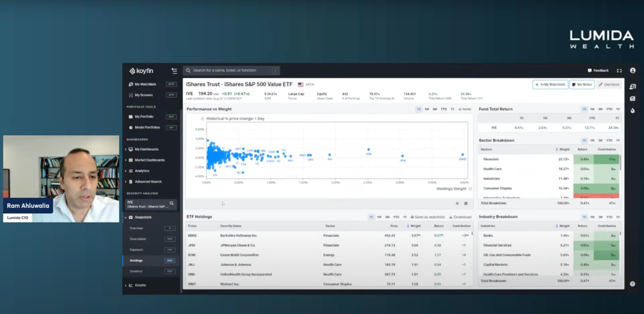This screenshot has height=314, width=644.
Task: Open the news icon in right rail
Action: click(633, 99)
